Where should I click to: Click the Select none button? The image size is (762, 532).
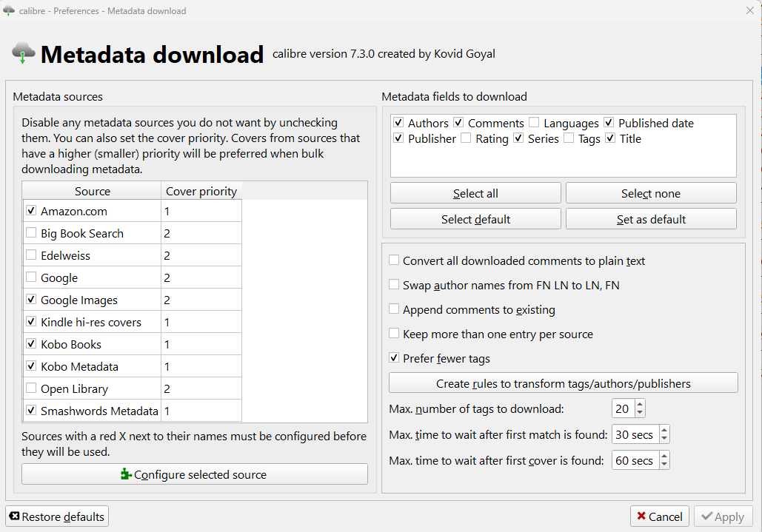pos(651,193)
